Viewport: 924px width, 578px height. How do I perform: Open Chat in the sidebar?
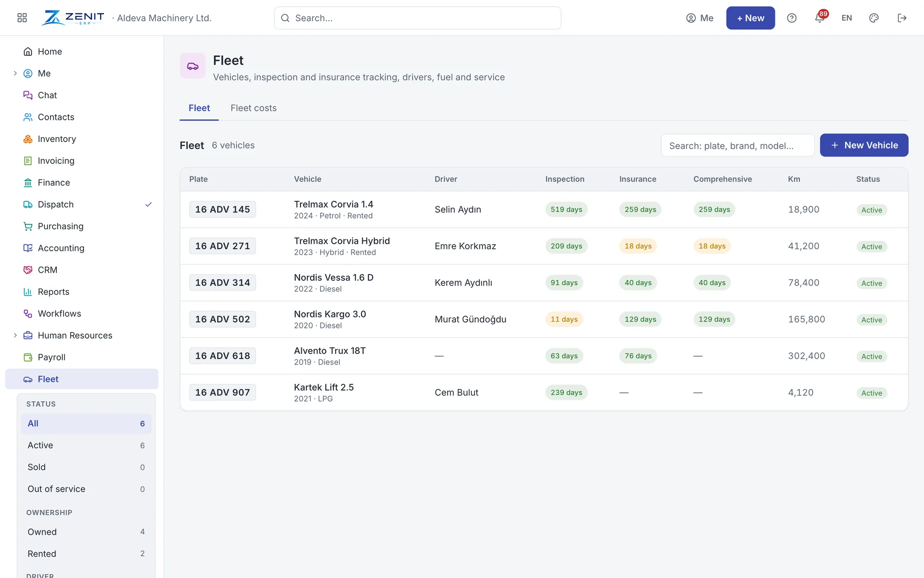(x=82, y=95)
